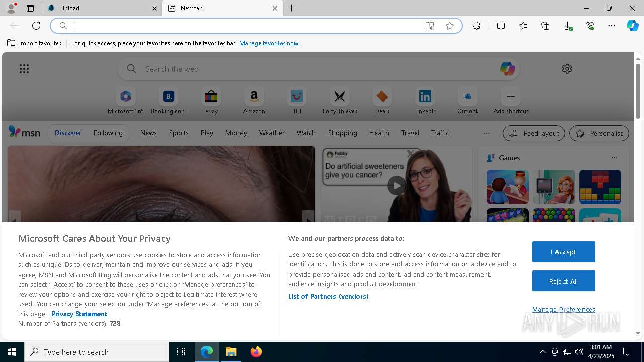Open the Extensions puzzle icon
Screen dimensions: 644x362
pos(476,26)
